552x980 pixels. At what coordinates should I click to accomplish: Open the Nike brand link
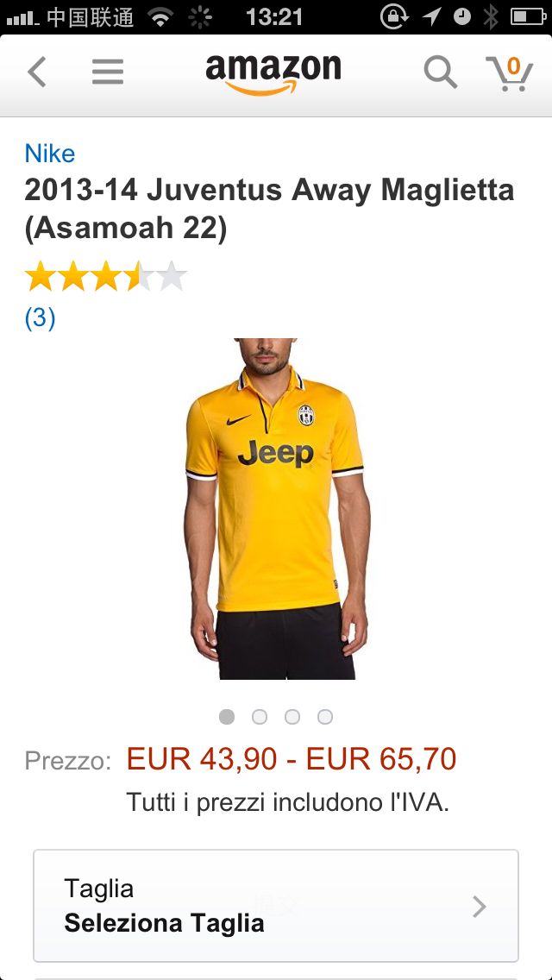(x=50, y=154)
